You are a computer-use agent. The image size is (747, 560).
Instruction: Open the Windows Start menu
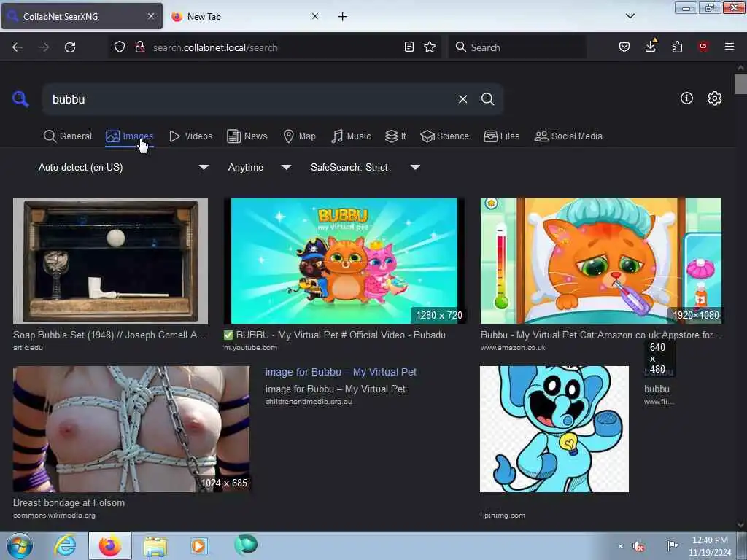click(x=20, y=545)
